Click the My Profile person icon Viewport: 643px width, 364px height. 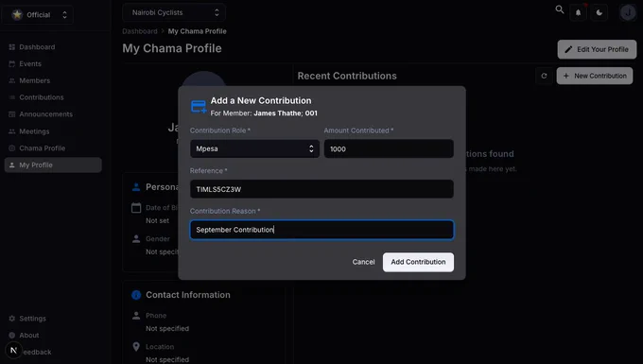[12, 165]
